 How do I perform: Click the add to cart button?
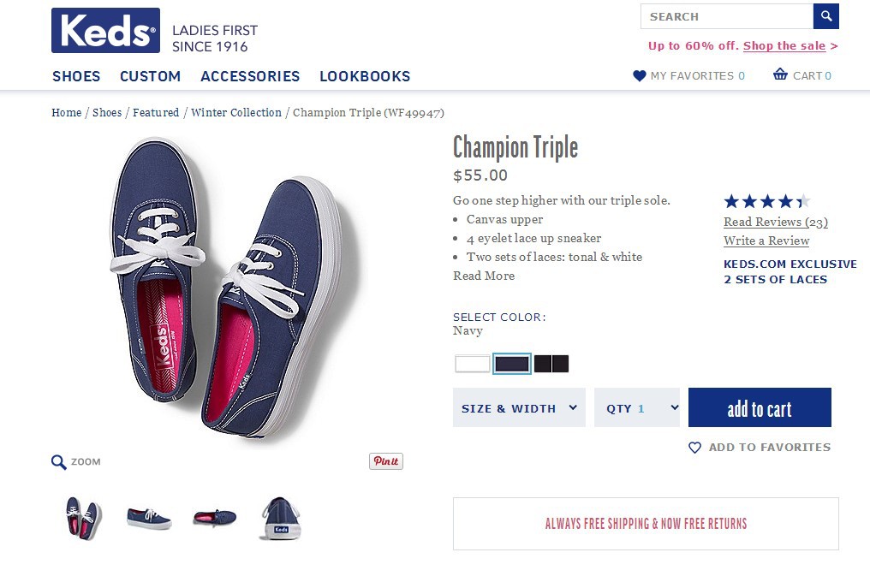click(760, 408)
